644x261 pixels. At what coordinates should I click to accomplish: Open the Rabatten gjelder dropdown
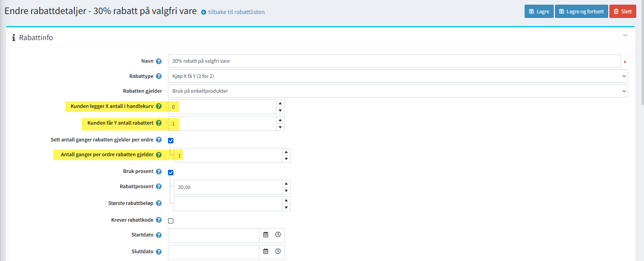[x=397, y=91]
